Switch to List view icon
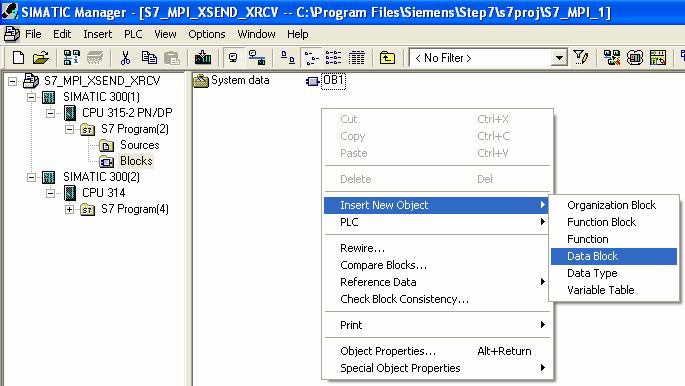The width and height of the screenshot is (685, 386). 333,58
